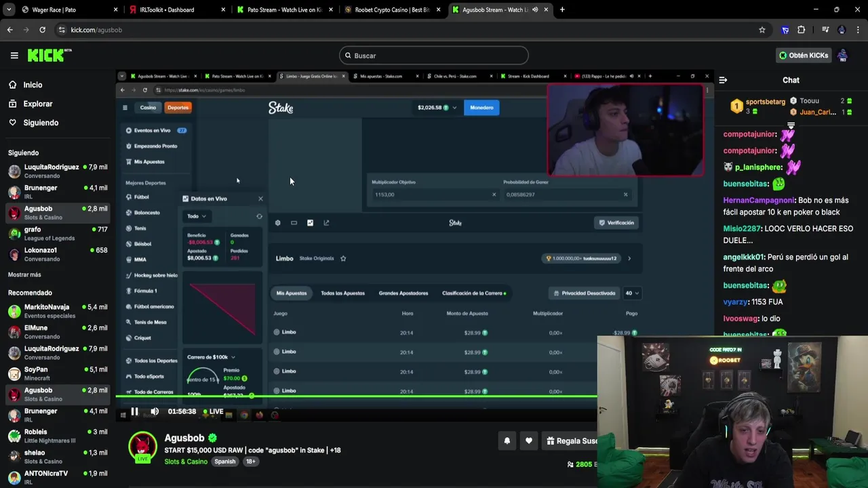The height and width of the screenshot is (488, 868).
Task: Open the Kick hamburger menu
Action: coord(14,56)
